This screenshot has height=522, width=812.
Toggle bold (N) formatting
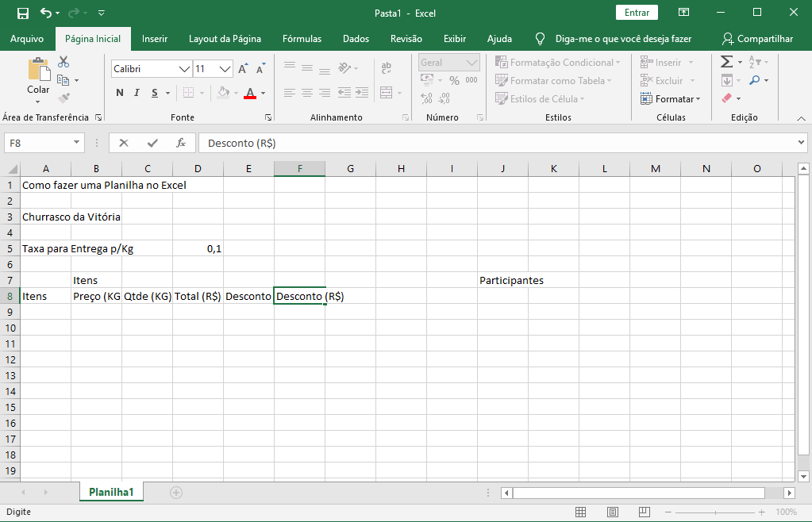click(x=120, y=93)
